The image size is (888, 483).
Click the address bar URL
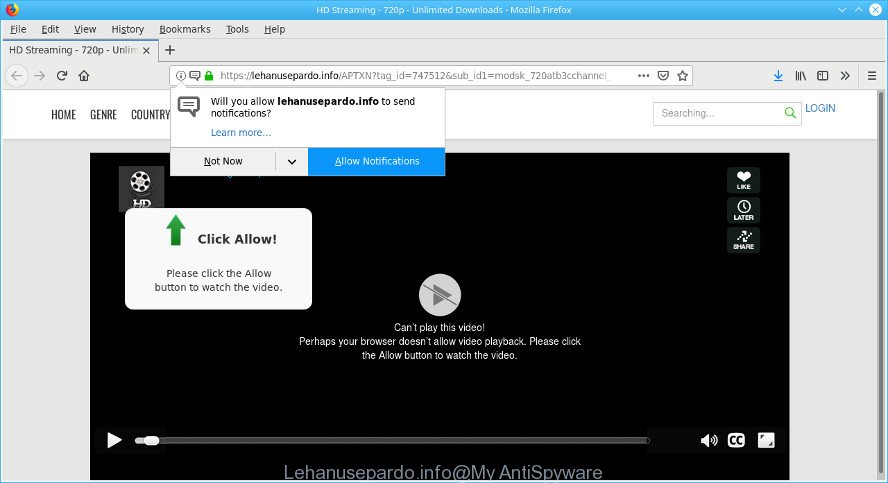413,75
